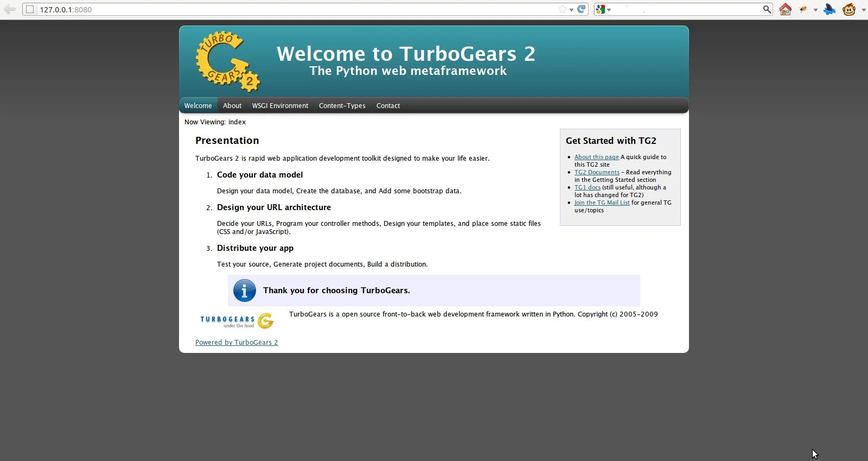
Task: Click the 'Get Started with TG2' heading
Action: (x=611, y=141)
